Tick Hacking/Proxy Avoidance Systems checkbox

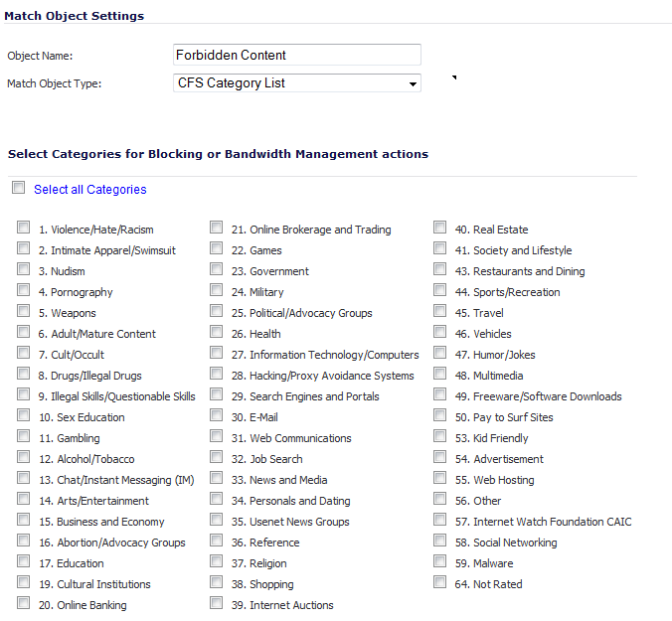point(217,374)
